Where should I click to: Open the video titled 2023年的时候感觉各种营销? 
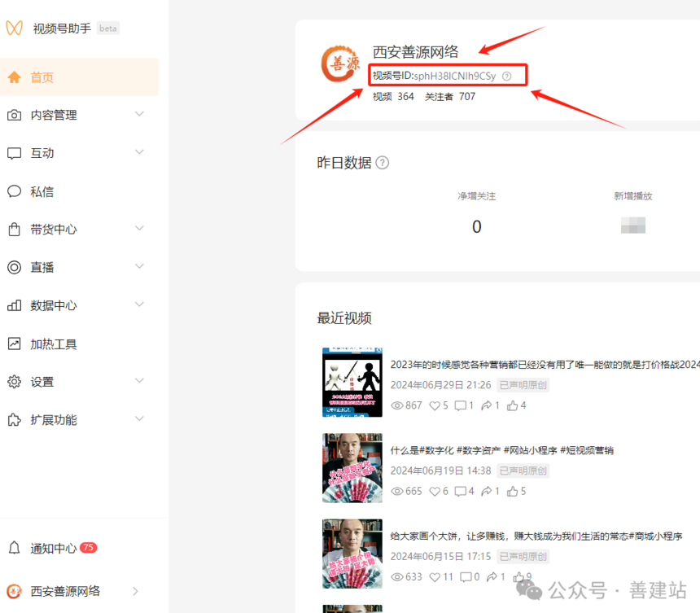[x=545, y=365]
